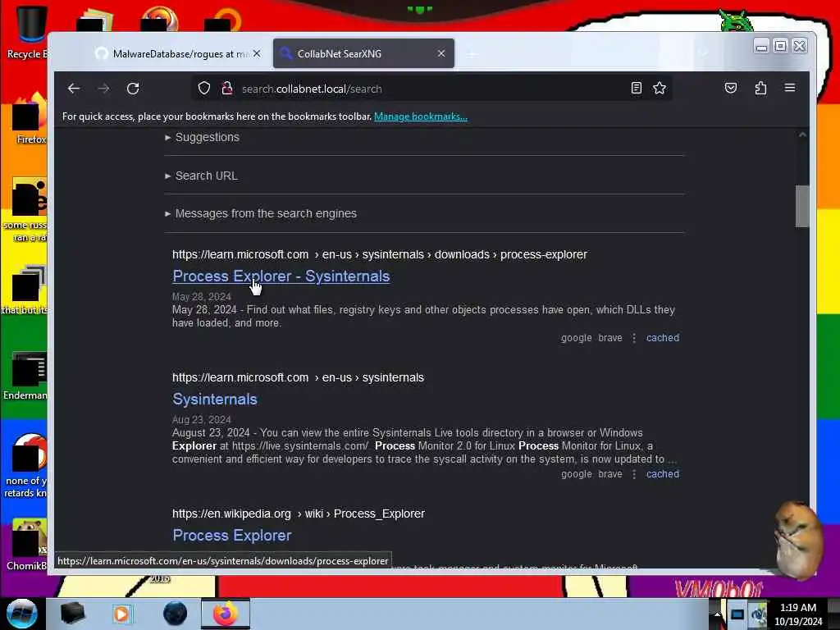Open Process Explorer - Sysinternals result
Viewport: 840px width, 630px height.
click(x=281, y=276)
